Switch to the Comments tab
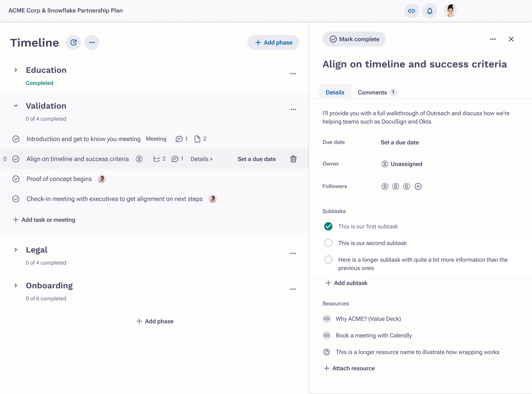This screenshot has width=532, height=394. click(x=372, y=92)
